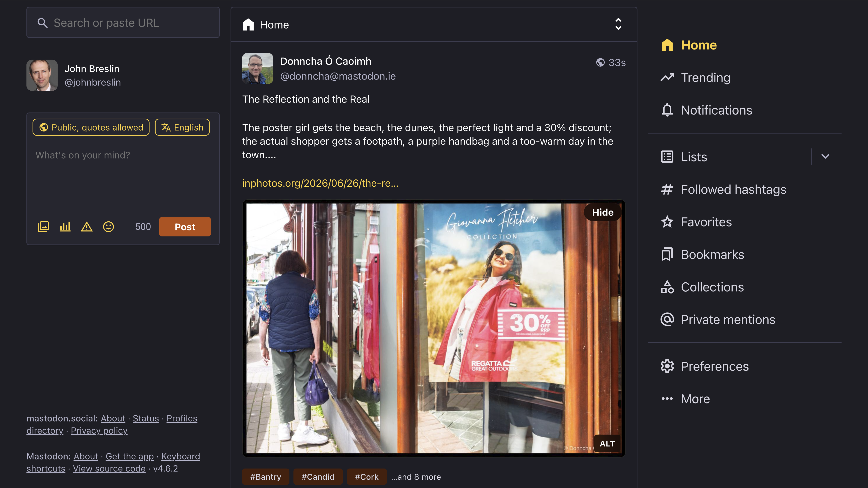Image resolution: width=868 pixels, height=488 pixels.
Task: Open the mastodon.social About link
Action: click(113, 418)
